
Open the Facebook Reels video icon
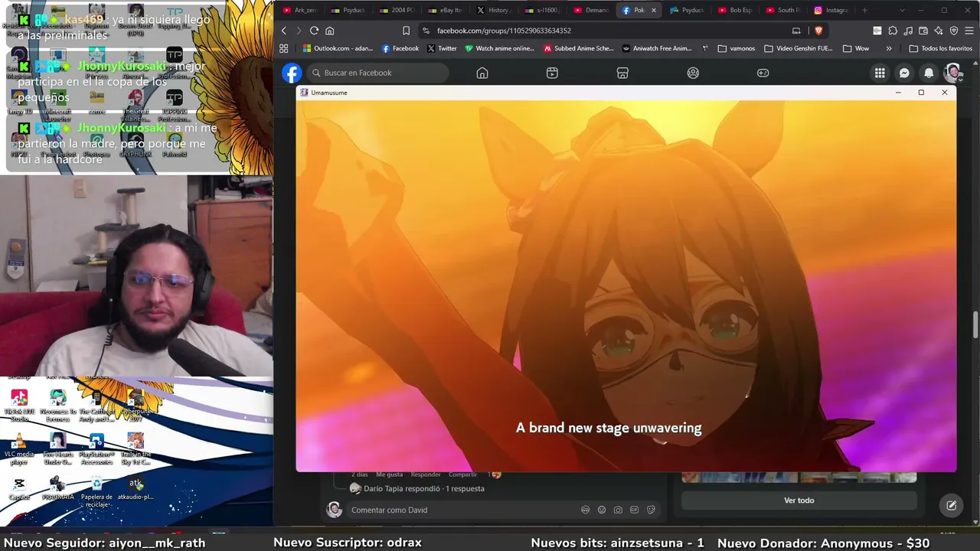pyautogui.click(x=552, y=73)
